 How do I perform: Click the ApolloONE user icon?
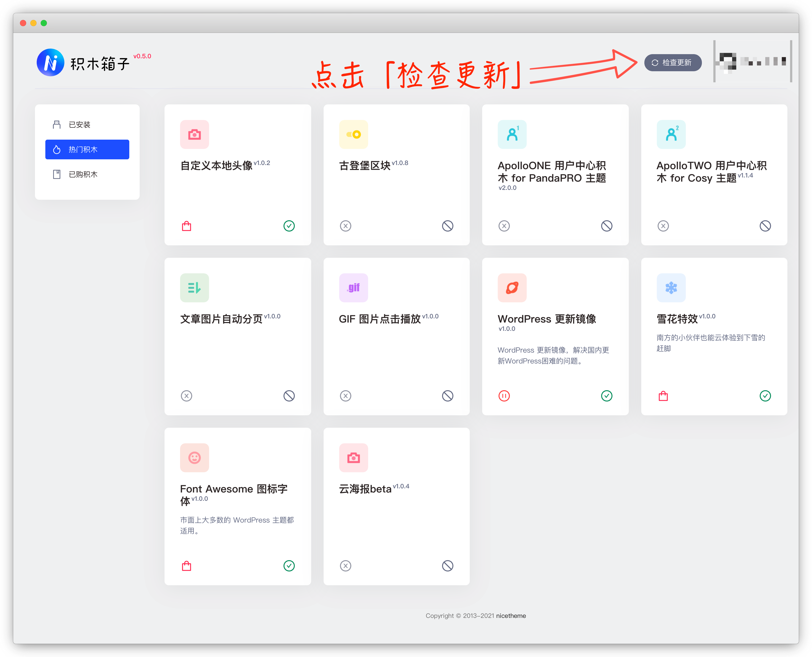point(512,134)
